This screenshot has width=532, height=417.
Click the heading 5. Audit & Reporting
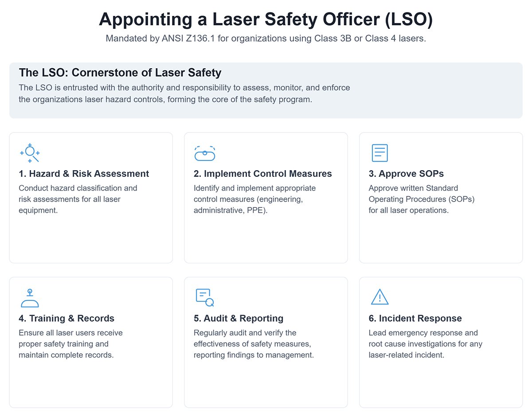click(x=239, y=318)
